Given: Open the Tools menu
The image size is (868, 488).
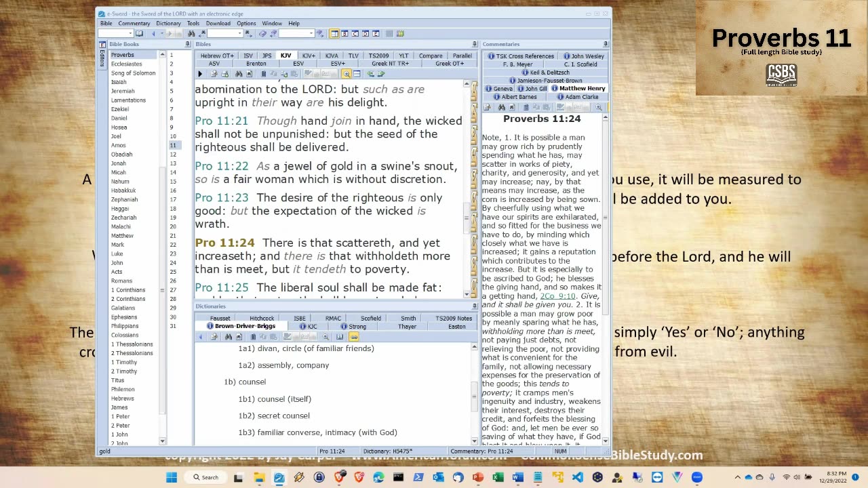Looking at the screenshot, I should coord(193,23).
